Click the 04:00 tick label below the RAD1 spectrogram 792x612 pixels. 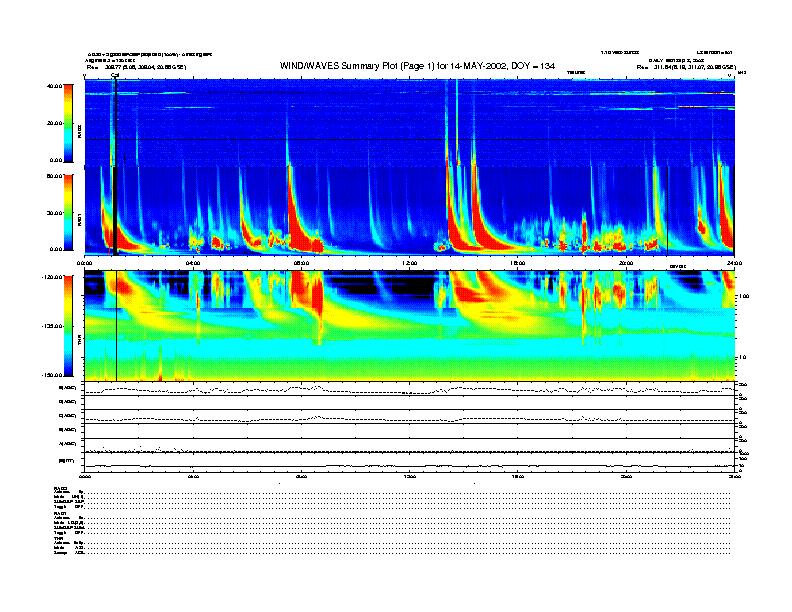[193, 263]
